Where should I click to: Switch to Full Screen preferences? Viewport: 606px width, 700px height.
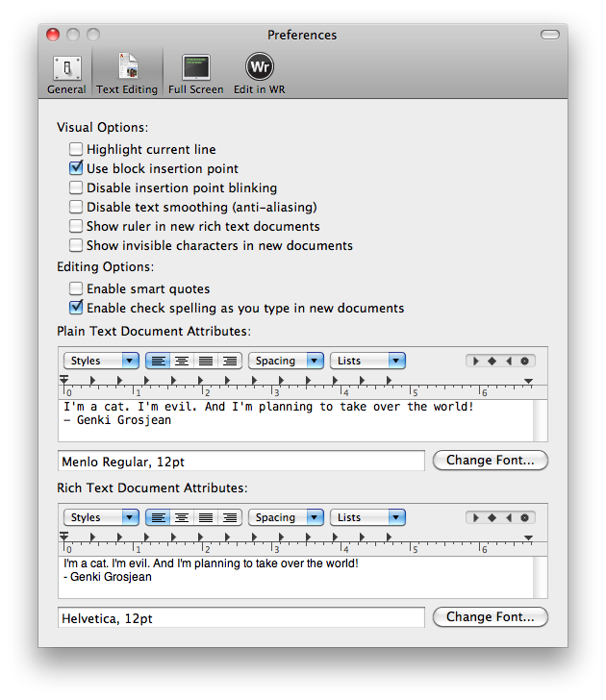pyautogui.click(x=195, y=73)
